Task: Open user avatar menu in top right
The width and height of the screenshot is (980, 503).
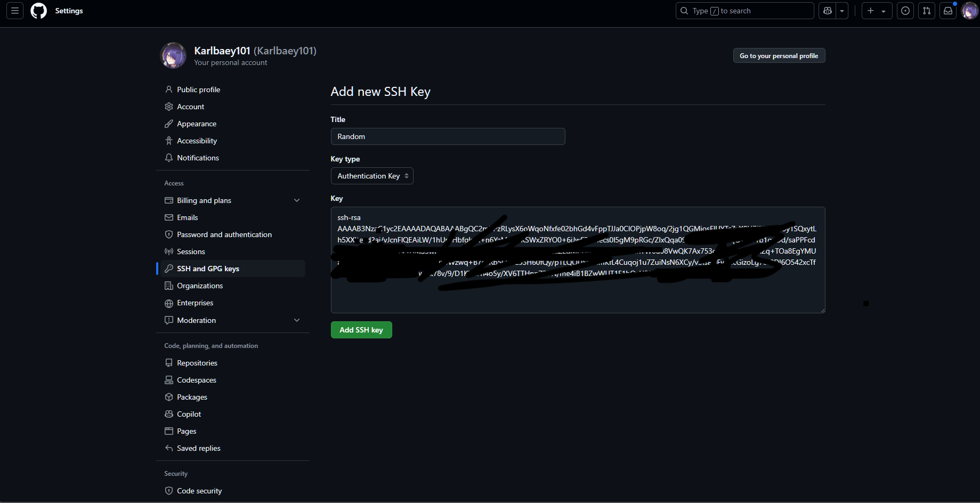Action: 969,11
